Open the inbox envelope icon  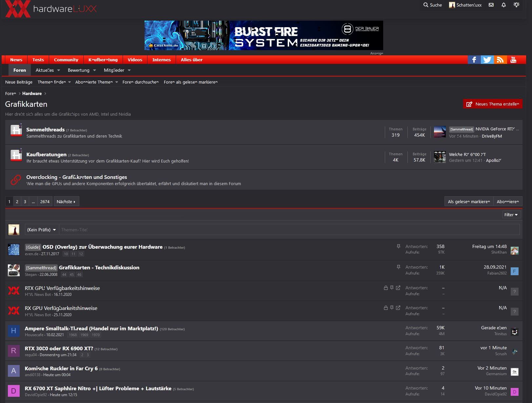[491, 5]
